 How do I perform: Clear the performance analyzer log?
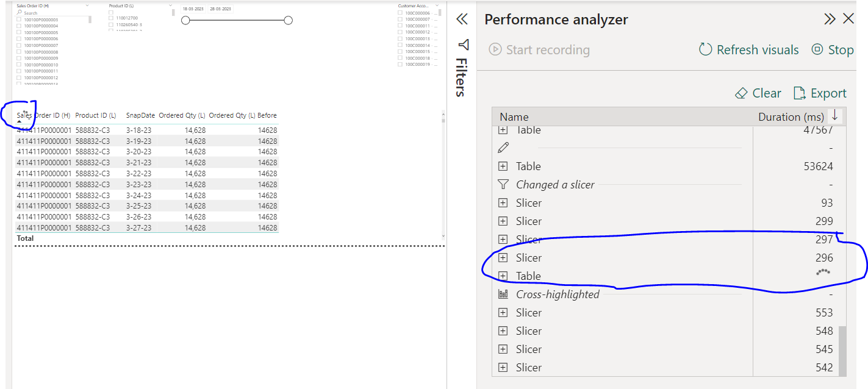758,93
